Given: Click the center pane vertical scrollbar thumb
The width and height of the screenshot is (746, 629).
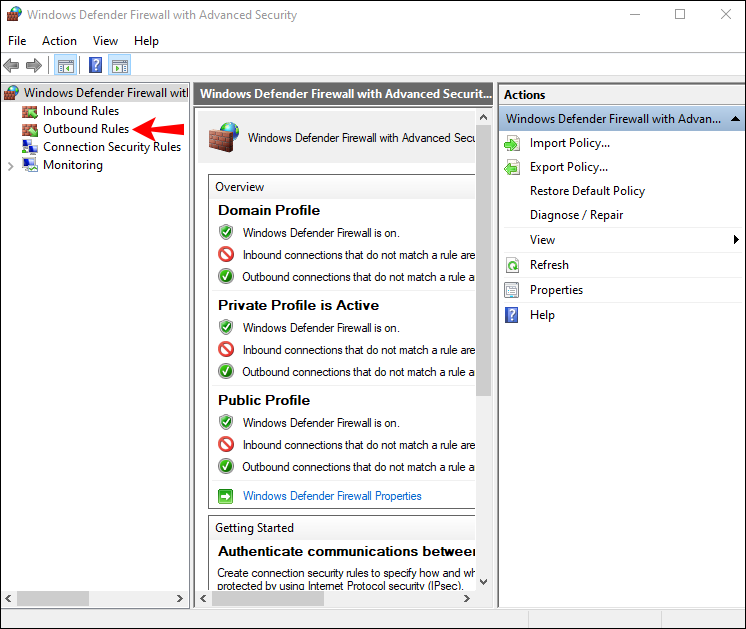Looking at the screenshot, I should click(483, 260).
